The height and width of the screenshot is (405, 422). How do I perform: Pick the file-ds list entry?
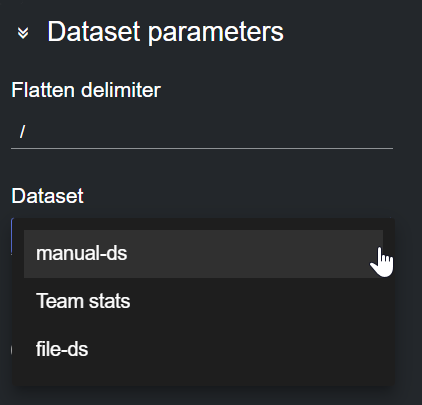tap(203, 349)
